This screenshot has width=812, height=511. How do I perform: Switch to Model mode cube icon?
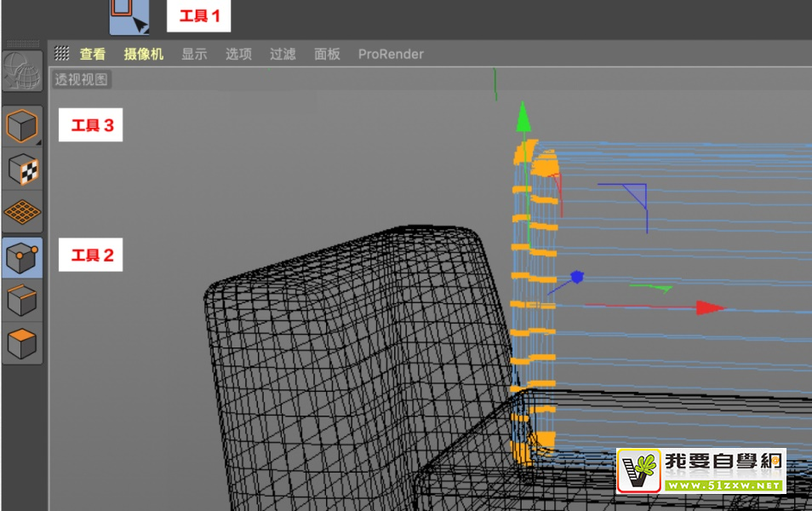point(22,127)
